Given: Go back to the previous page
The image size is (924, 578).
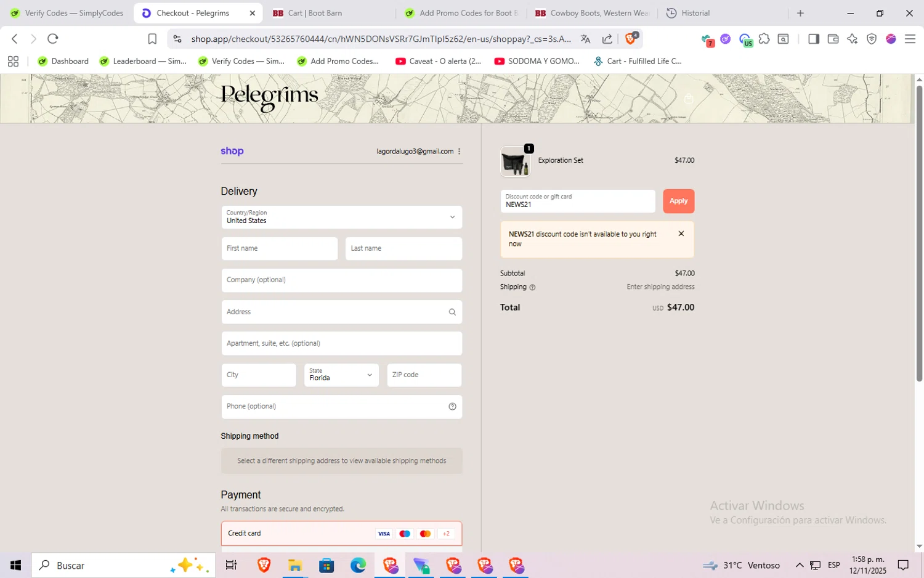Looking at the screenshot, I should click(x=15, y=39).
